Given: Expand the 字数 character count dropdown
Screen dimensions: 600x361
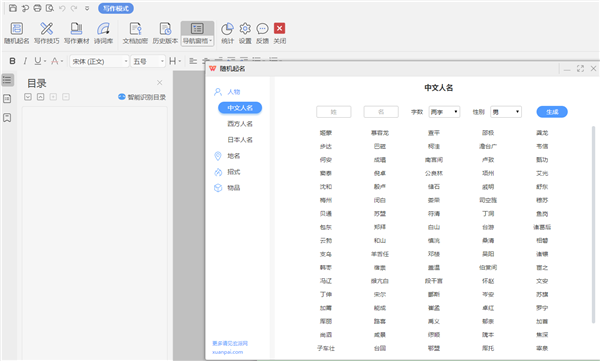Looking at the screenshot, I should [444, 112].
